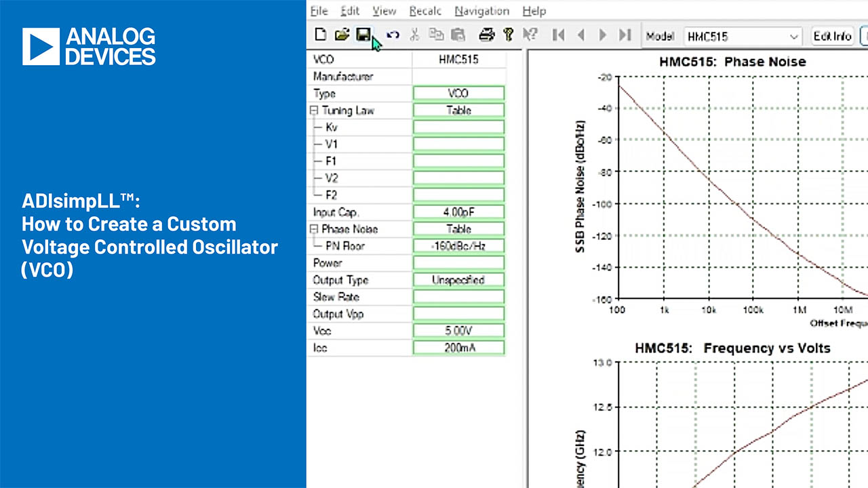Activate the context help arrow-question icon

530,35
